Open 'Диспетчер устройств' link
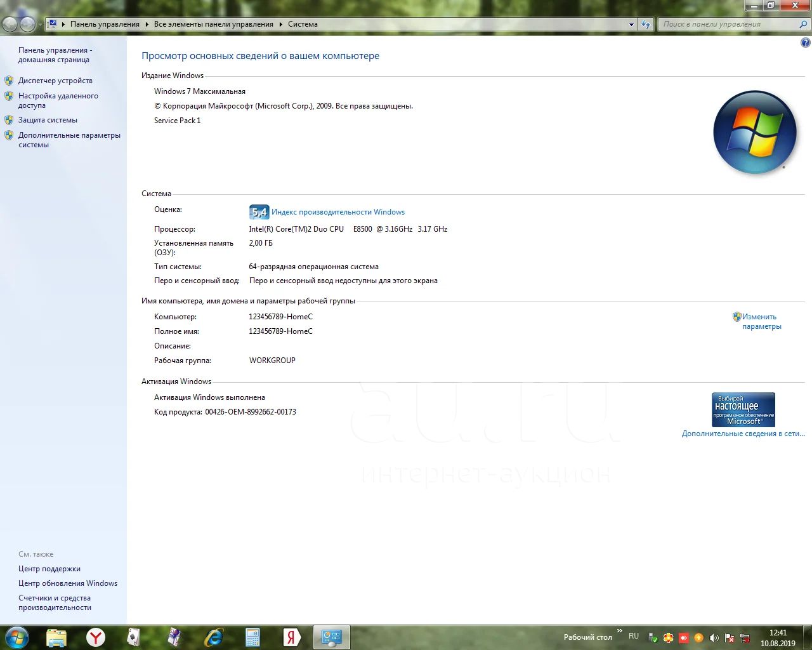 55,81
